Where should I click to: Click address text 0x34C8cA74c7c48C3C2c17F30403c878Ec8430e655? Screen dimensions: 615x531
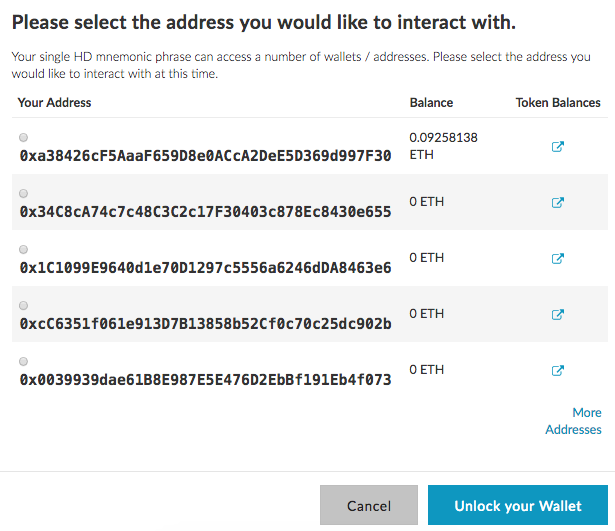(x=206, y=212)
